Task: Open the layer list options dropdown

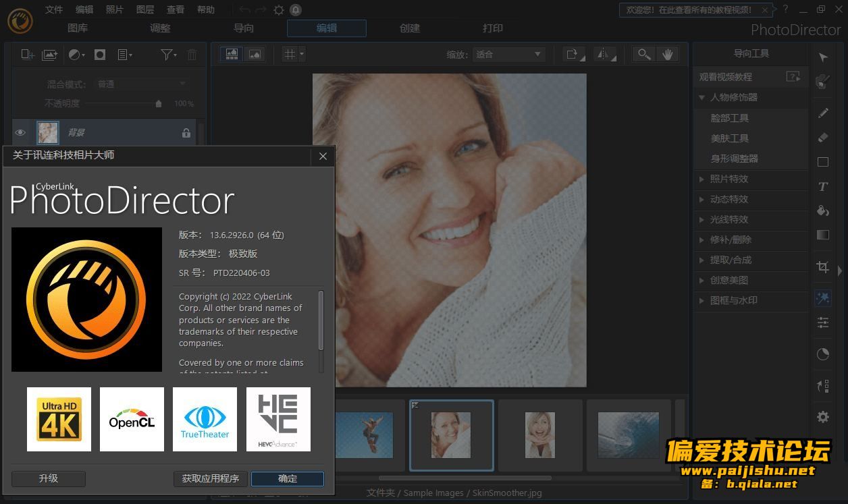Action: click(x=125, y=55)
